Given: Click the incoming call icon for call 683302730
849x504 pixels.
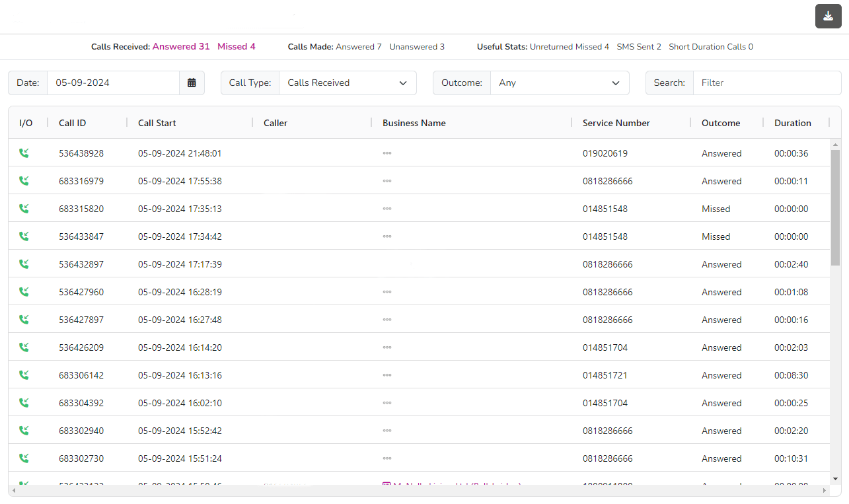Looking at the screenshot, I should pos(24,458).
